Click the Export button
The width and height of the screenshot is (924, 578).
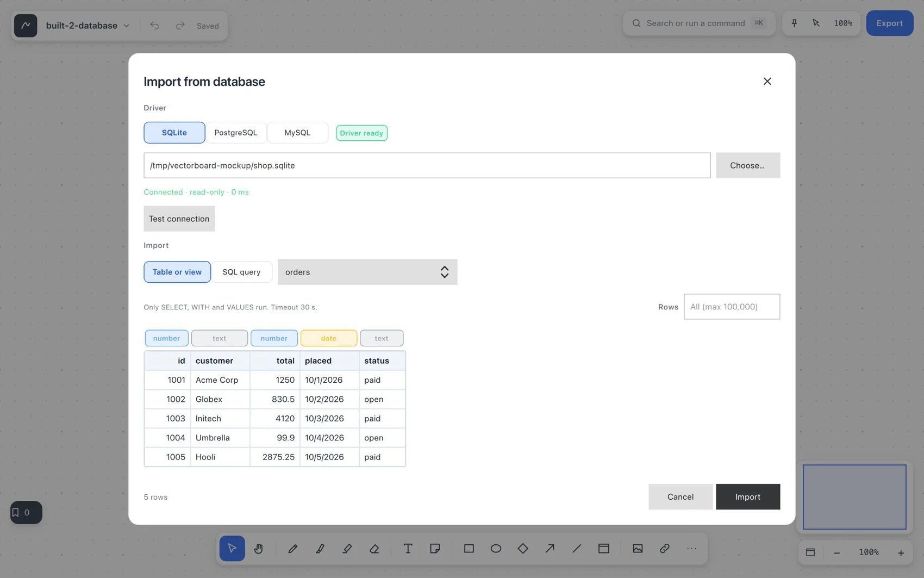(x=890, y=23)
